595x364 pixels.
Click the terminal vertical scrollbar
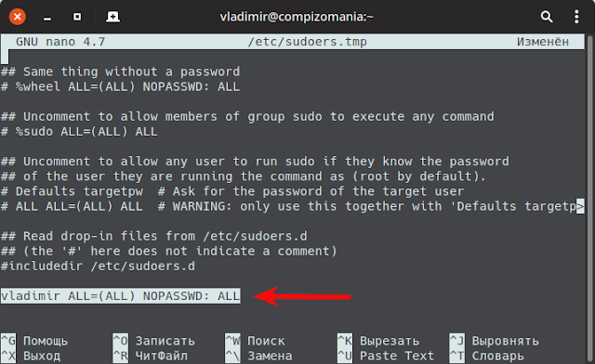(x=589, y=199)
